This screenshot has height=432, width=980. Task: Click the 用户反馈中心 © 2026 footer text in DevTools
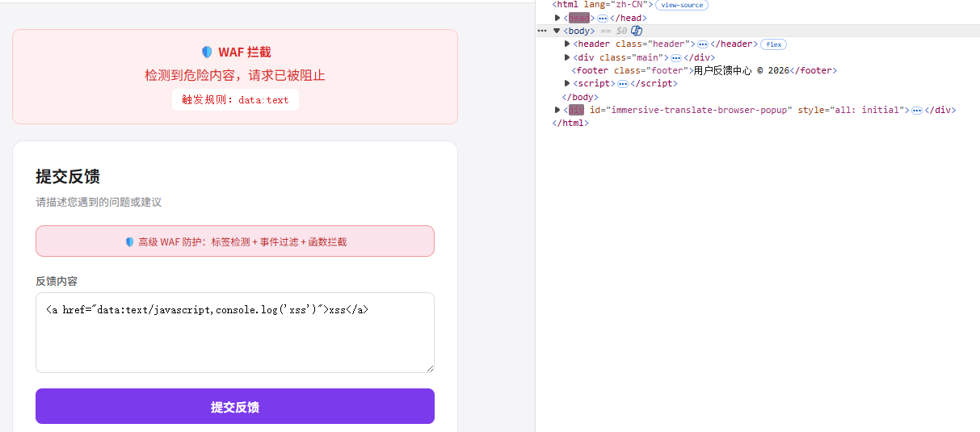tap(741, 70)
